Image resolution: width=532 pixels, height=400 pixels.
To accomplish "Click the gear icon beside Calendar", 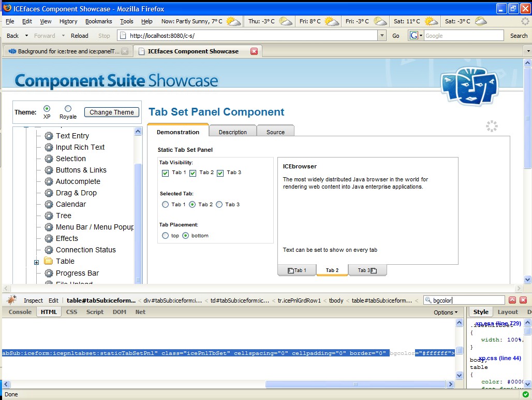I will click(49, 204).
